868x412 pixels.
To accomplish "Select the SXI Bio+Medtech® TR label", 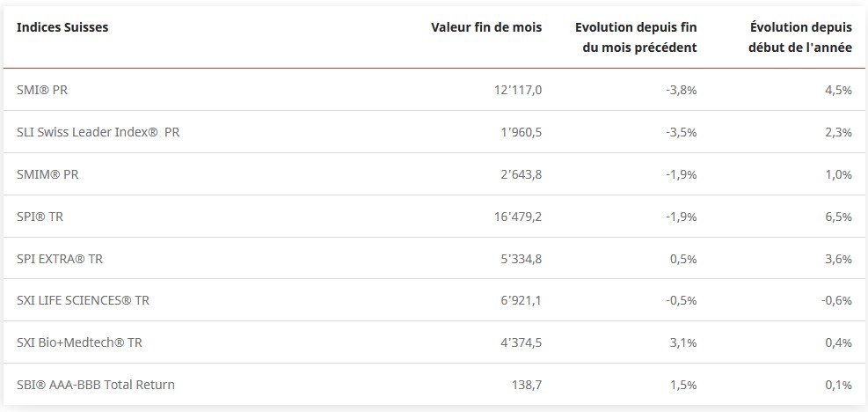I will click(79, 342).
